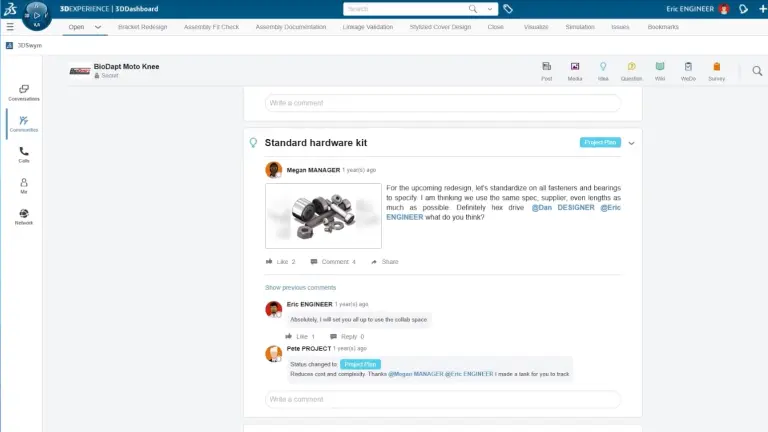Create a new Wiki page
Image resolution: width=768 pixels, height=432 pixels.
(660, 71)
